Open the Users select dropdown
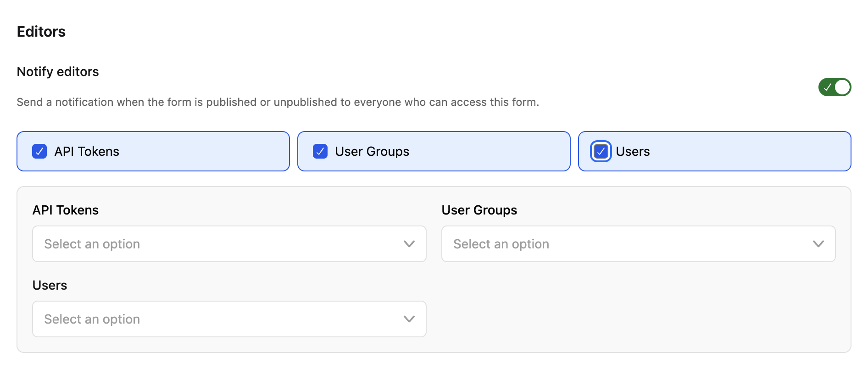Image resolution: width=868 pixels, height=374 pixels. (x=229, y=319)
